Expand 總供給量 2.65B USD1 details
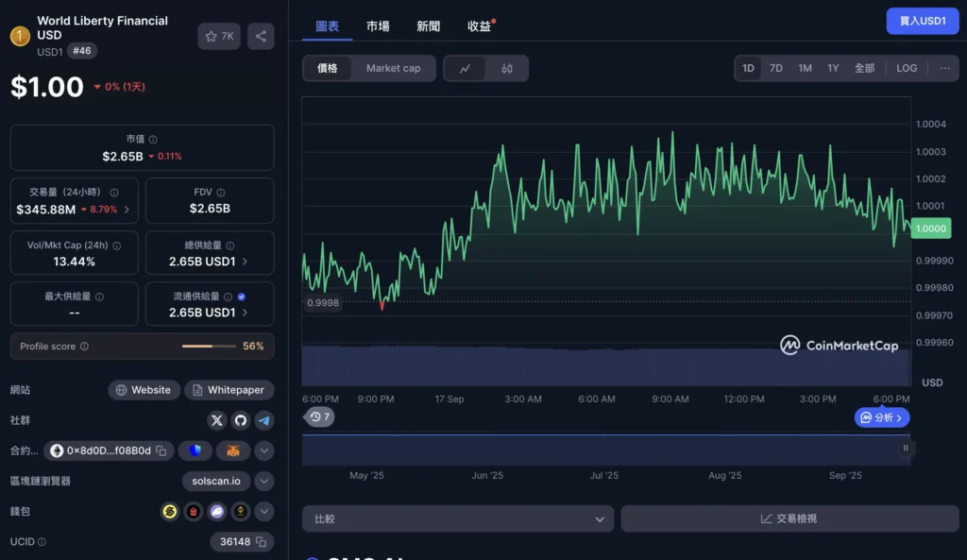This screenshot has height=560, width=967. (246, 263)
